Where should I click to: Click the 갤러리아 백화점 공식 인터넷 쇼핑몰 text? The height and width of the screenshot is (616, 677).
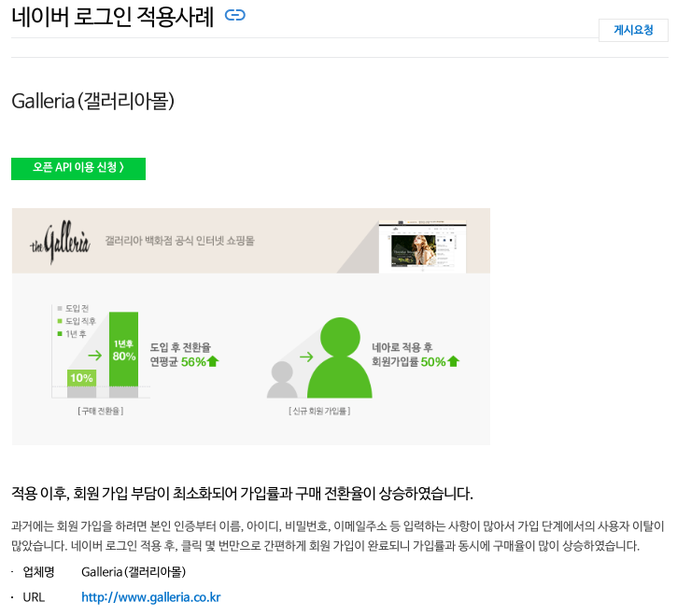pos(179,241)
